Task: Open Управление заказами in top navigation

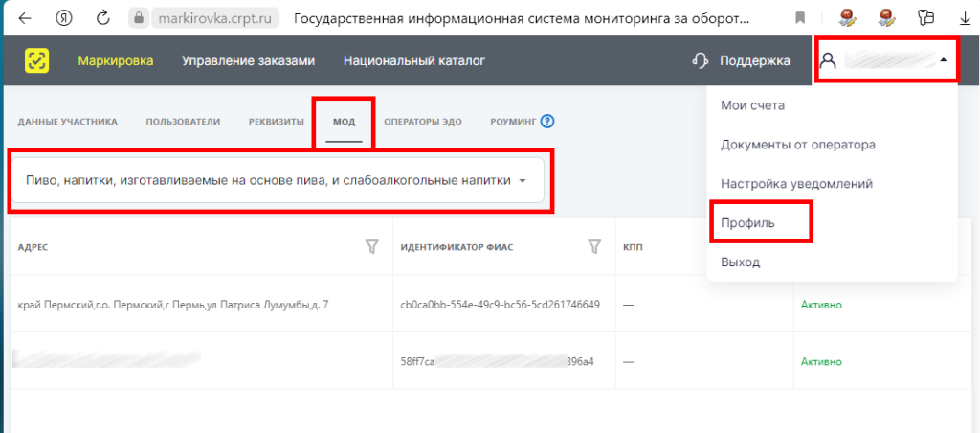Action: pyautogui.click(x=248, y=60)
